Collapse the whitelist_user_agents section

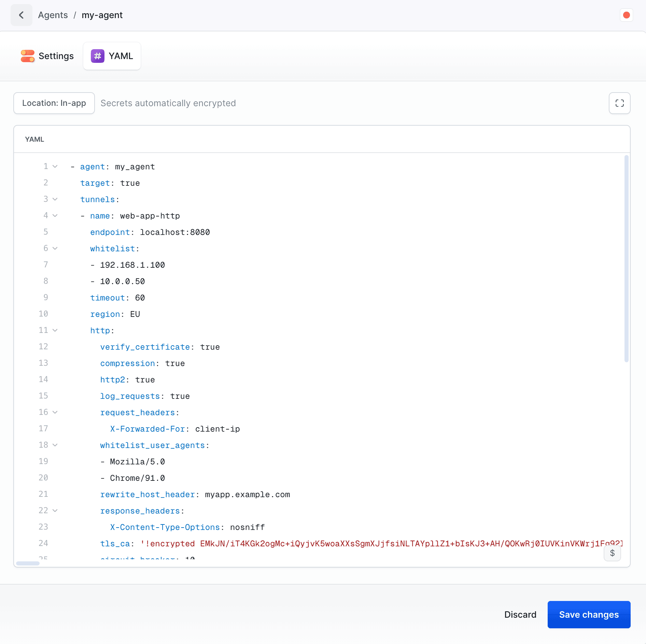55,445
